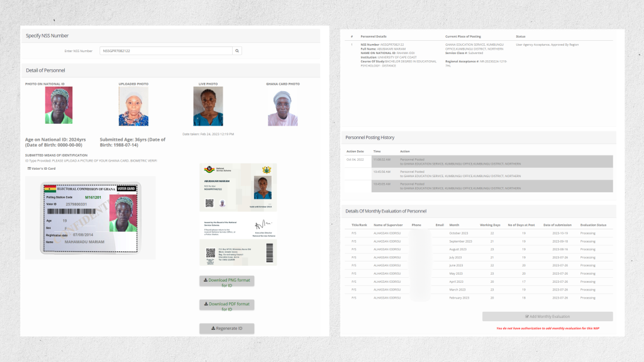This screenshot has width=644, height=362.
Task: Focus the Enter NSS Number input field
Action: tap(166, 51)
